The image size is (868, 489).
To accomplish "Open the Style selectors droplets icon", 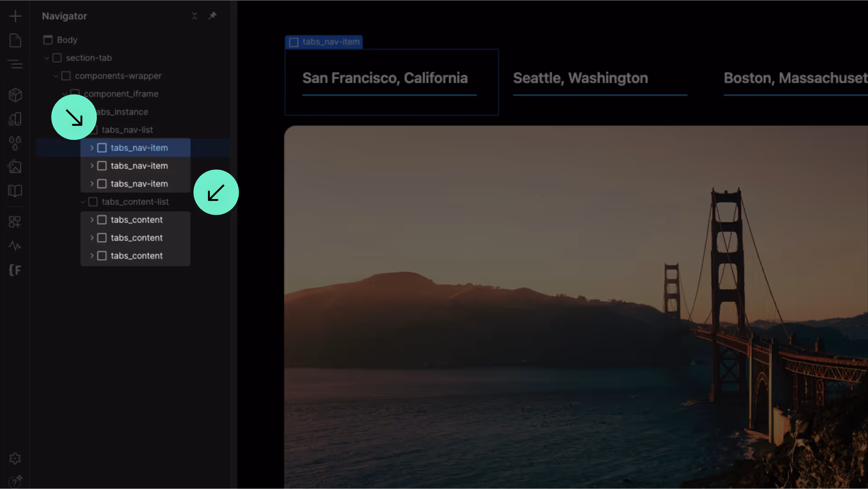I will [15, 143].
